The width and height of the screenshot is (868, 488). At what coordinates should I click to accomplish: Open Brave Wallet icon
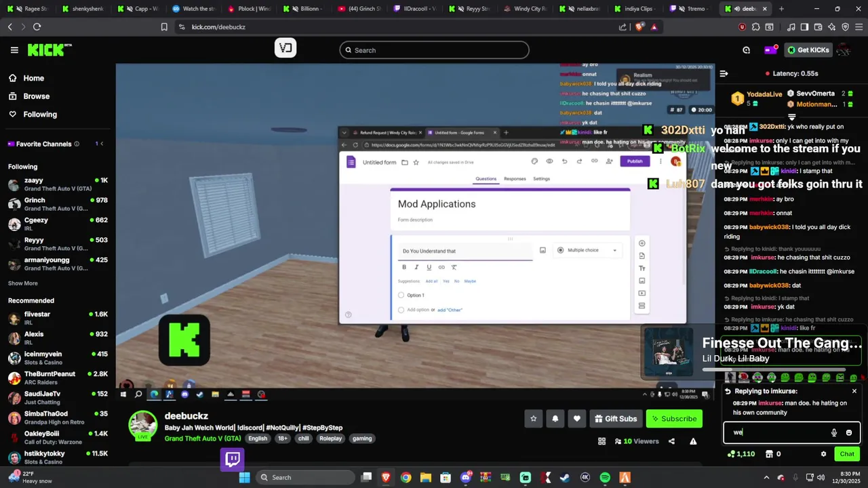pos(818,27)
